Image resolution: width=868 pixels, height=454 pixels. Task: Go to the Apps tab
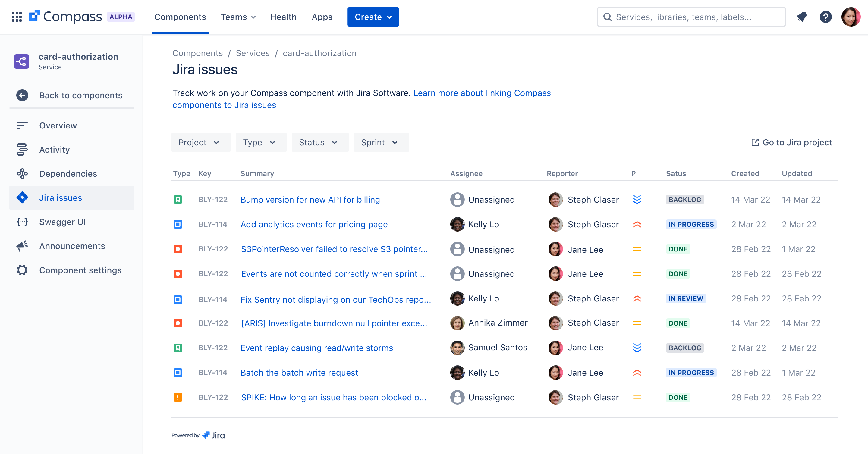tap(322, 17)
